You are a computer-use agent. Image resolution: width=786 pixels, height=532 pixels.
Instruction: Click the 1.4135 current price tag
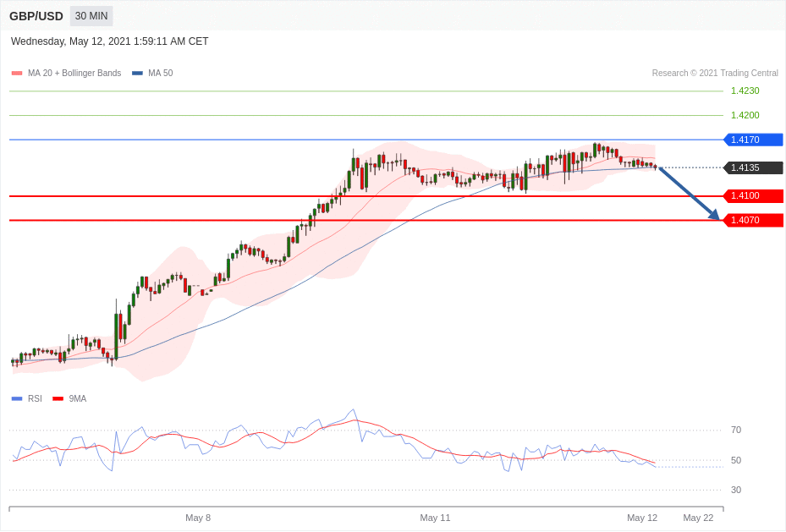(753, 167)
